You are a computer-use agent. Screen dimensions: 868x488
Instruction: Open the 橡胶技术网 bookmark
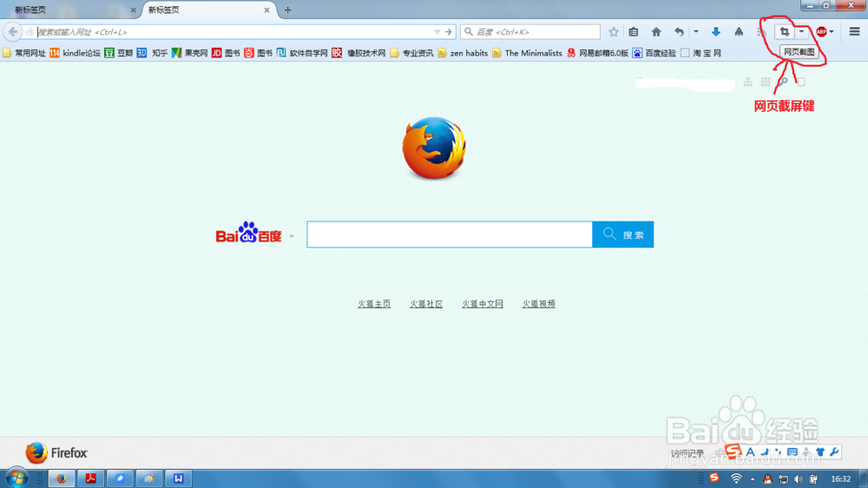358,53
